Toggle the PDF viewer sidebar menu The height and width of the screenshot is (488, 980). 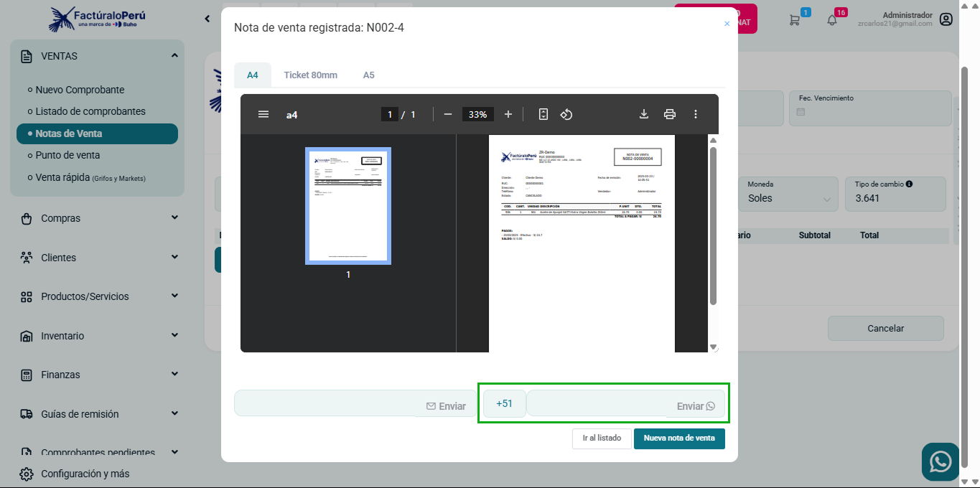(x=263, y=114)
